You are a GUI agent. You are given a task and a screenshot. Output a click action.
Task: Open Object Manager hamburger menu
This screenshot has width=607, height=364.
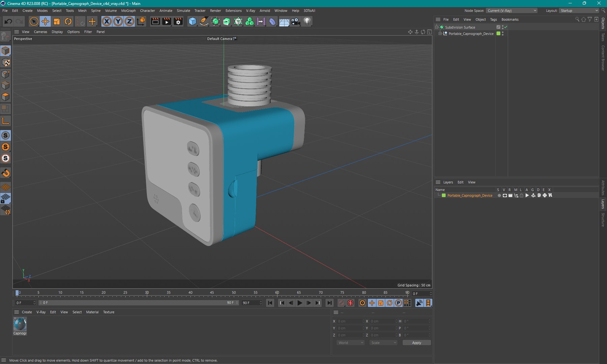438,20
